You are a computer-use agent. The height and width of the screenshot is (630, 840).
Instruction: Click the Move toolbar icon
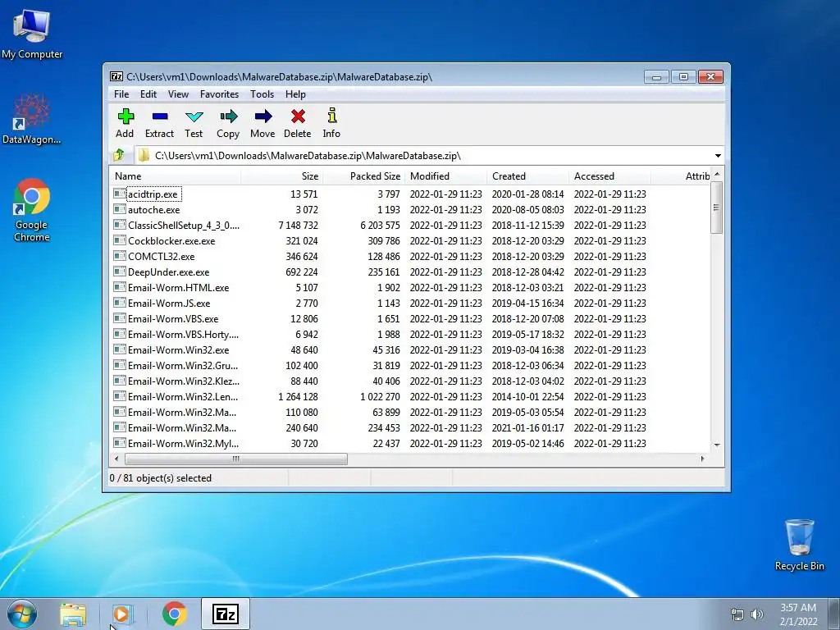(x=262, y=116)
